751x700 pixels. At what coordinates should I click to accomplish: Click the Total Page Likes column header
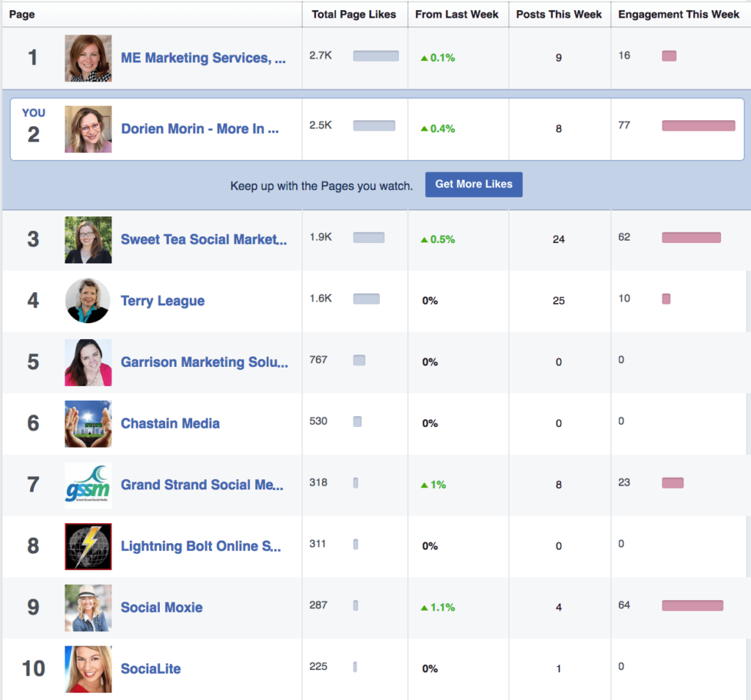[x=354, y=15]
